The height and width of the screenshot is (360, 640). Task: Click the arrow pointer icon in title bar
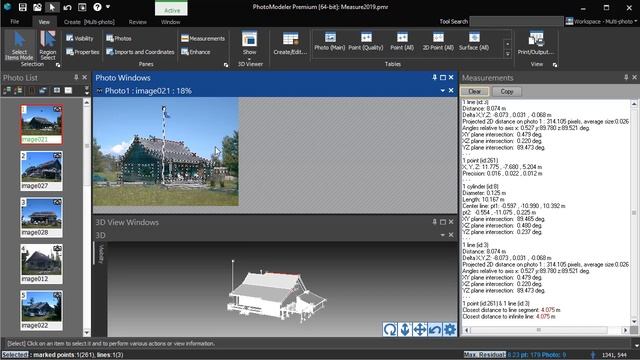[52, 7]
